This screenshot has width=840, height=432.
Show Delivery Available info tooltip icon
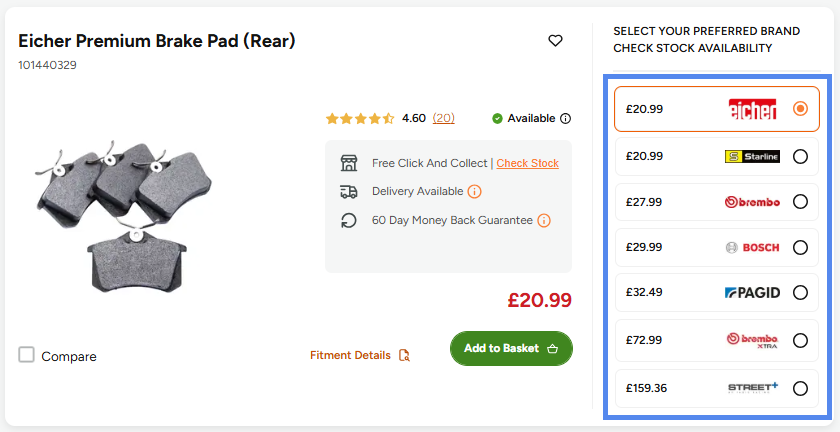click(474, 191)
